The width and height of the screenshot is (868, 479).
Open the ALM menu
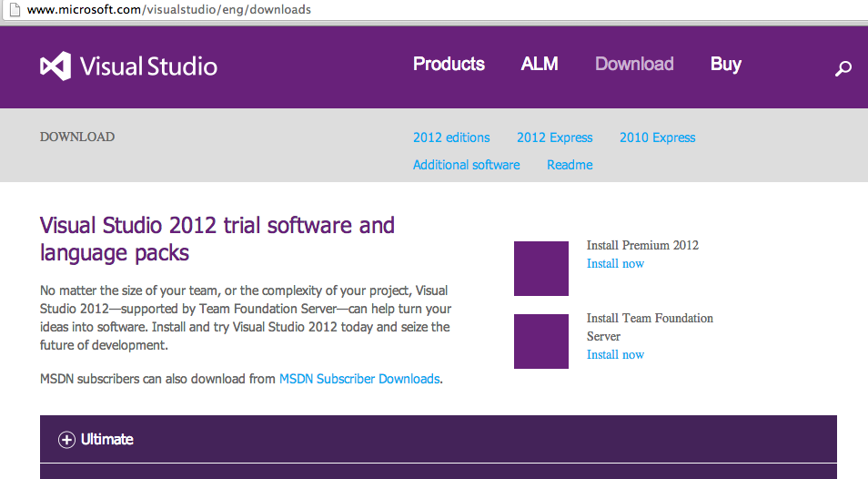point(540,65)
